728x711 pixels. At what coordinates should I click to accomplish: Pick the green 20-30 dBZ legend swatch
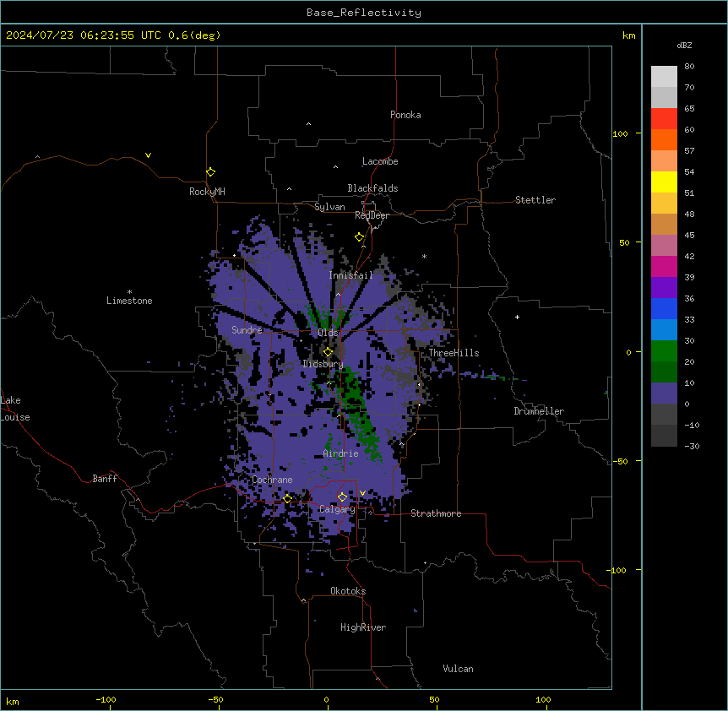pyautogui.click(x=664, y=351)
